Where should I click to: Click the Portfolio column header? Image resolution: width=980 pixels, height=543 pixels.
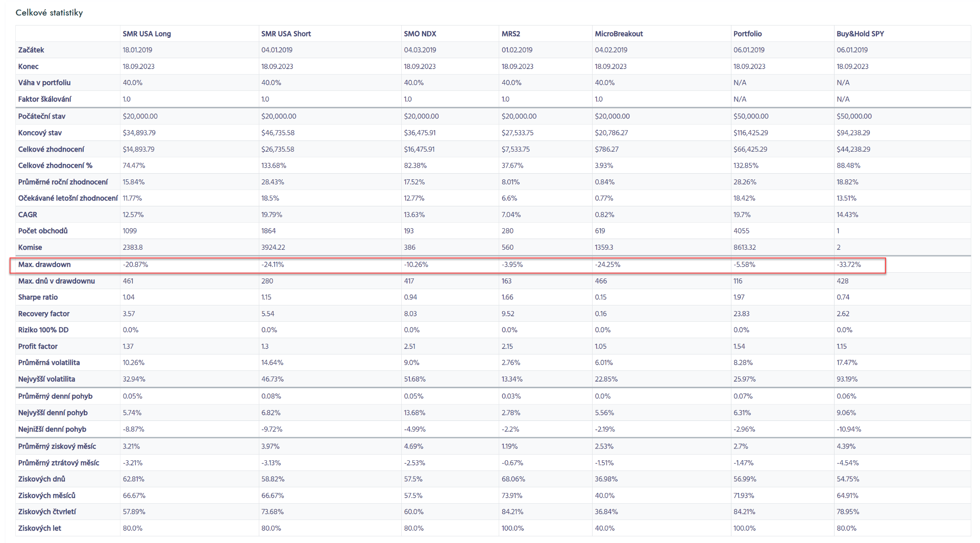747,34
